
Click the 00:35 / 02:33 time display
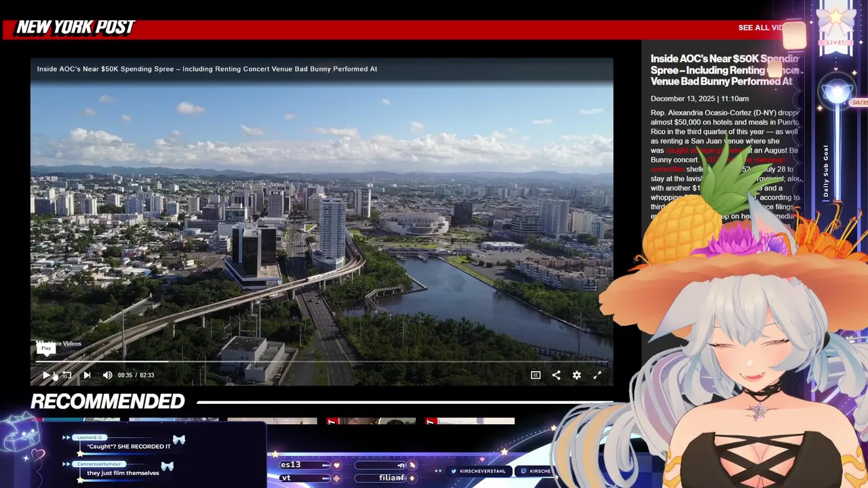136,375
